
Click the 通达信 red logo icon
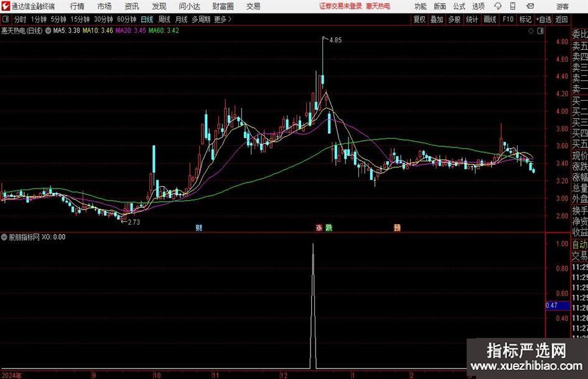[x=6, y=6]
